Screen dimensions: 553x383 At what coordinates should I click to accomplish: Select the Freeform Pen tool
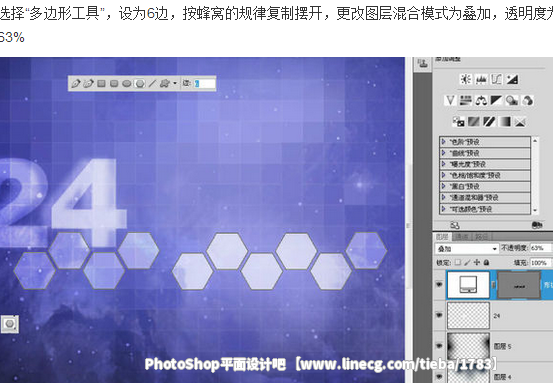click(89, 84)
